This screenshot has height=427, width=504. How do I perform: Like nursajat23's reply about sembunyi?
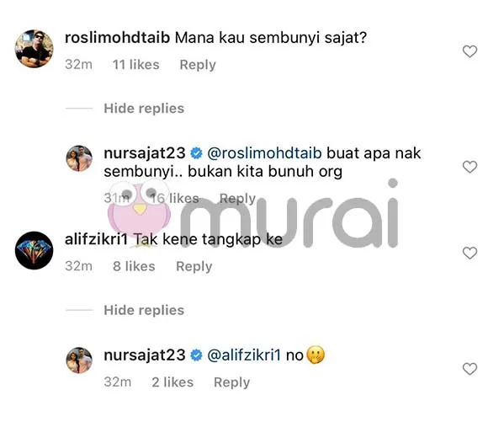click(470, 167)
